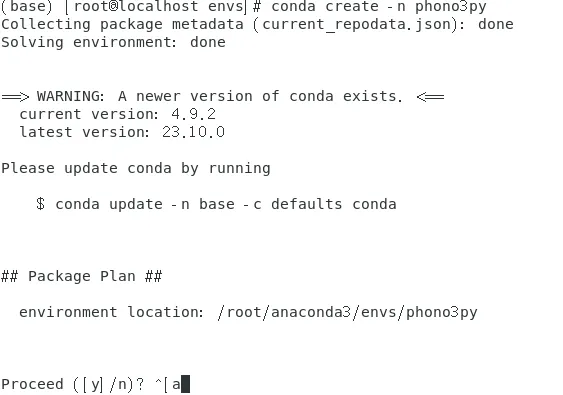Click the 'Proceed ([y]/n)?' prompt text
The height and width of the screenshot is (395, 563).
73,384
